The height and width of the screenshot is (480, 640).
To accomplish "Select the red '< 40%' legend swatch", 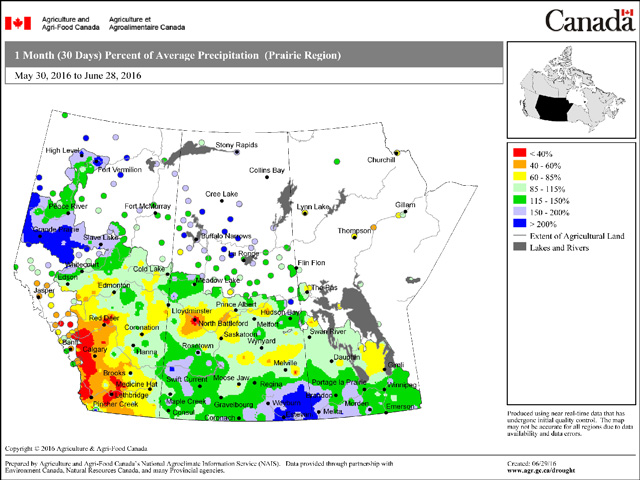I will [x=520, y=153].
